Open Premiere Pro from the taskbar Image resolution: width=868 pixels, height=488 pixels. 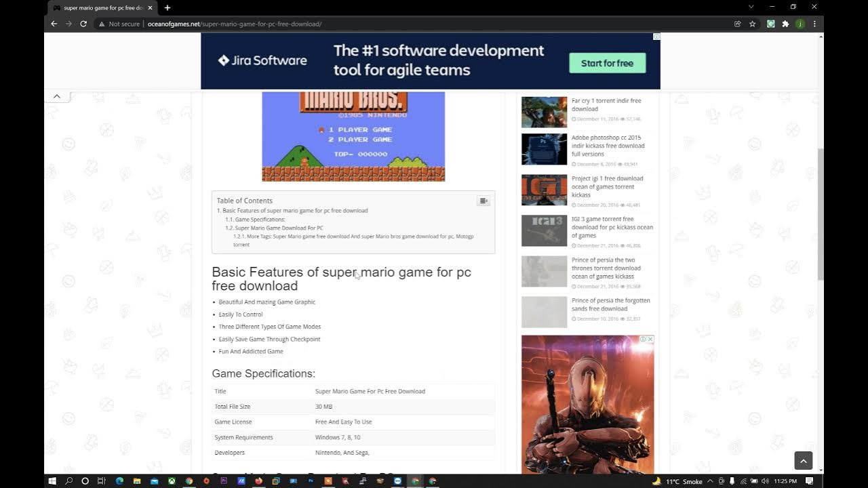(x=224, y=481)
